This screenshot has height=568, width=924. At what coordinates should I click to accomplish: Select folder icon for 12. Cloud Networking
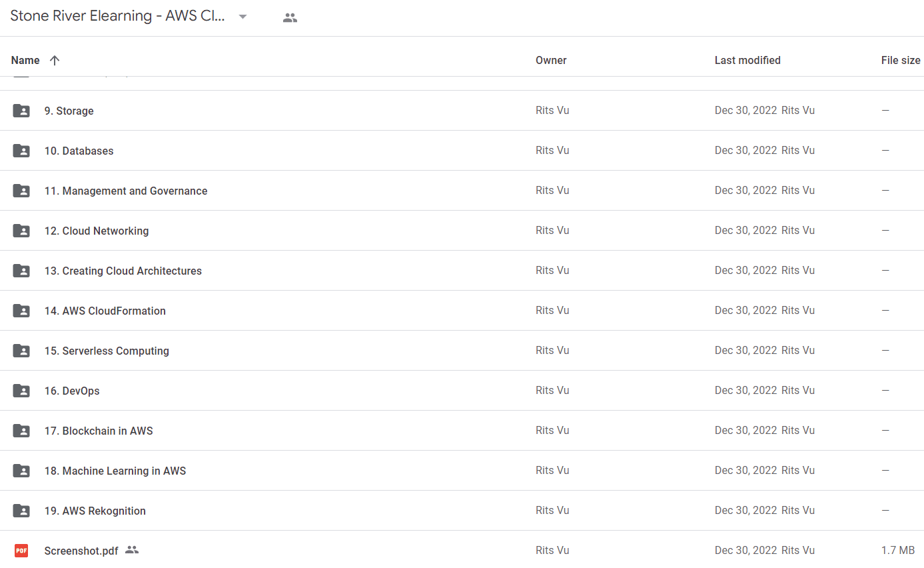(x=21, y=231)
